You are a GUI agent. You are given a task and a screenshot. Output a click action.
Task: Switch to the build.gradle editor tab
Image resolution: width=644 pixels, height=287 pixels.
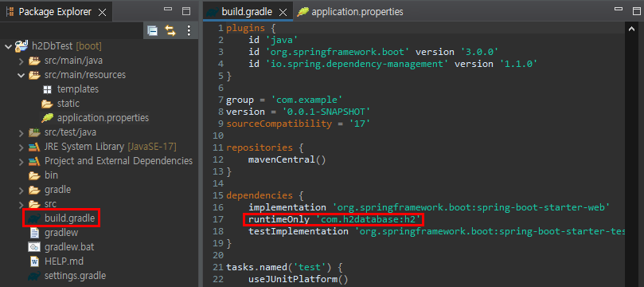[x=247, y=12]
